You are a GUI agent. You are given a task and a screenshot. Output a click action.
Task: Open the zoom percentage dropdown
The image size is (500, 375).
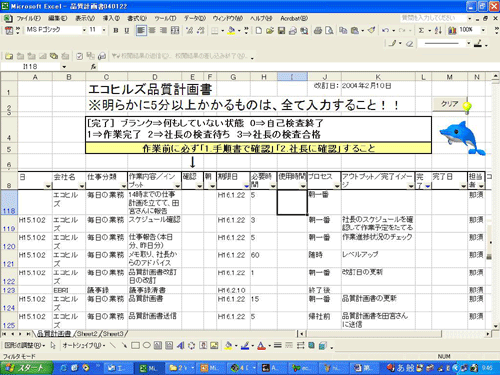(x=483, y=30)
